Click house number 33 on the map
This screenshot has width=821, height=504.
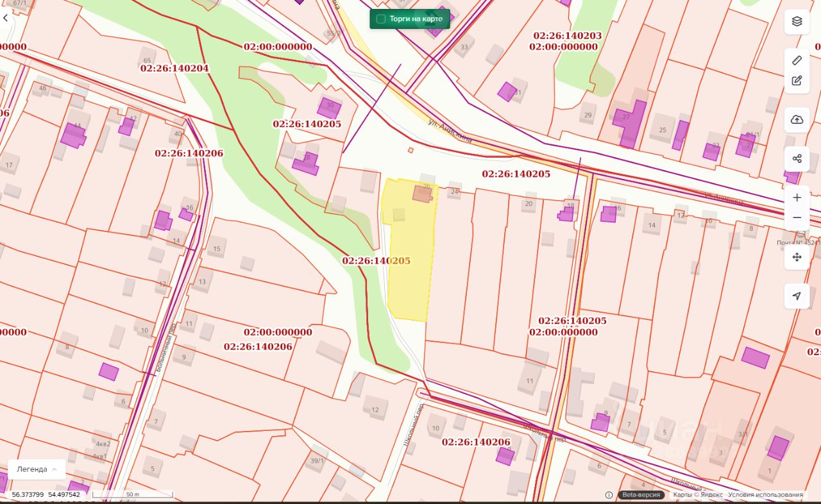click(x=464, y=47)
